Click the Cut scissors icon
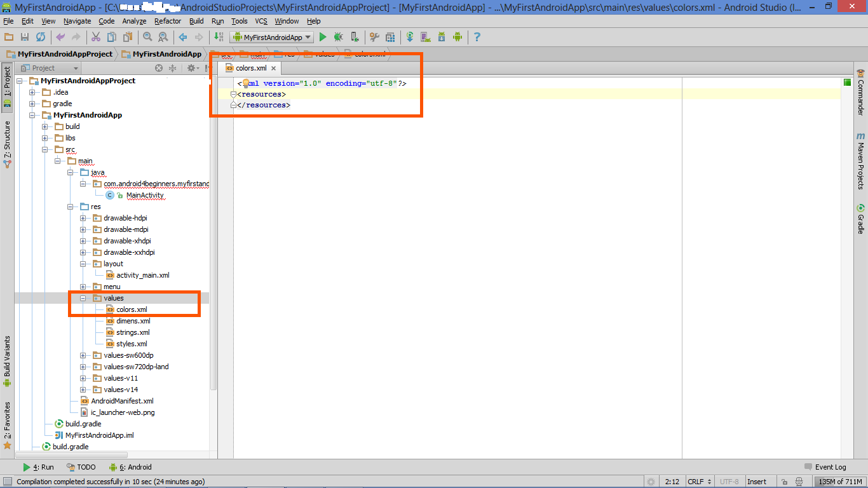 (96, 37)
